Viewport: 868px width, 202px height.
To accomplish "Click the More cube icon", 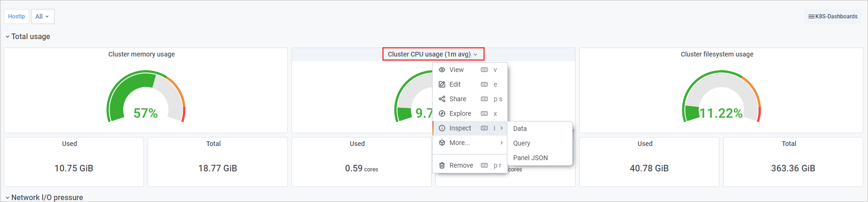I will [442, 143].
